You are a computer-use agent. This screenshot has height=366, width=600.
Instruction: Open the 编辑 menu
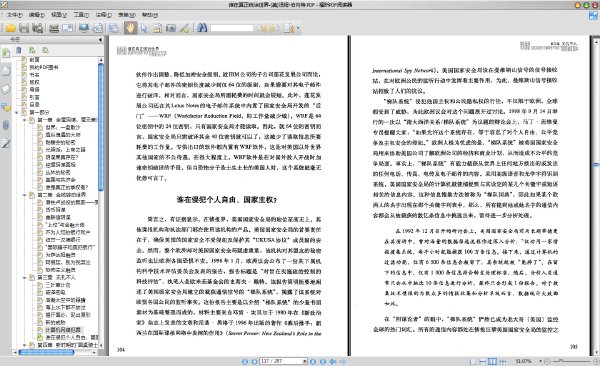coord(37,15)
